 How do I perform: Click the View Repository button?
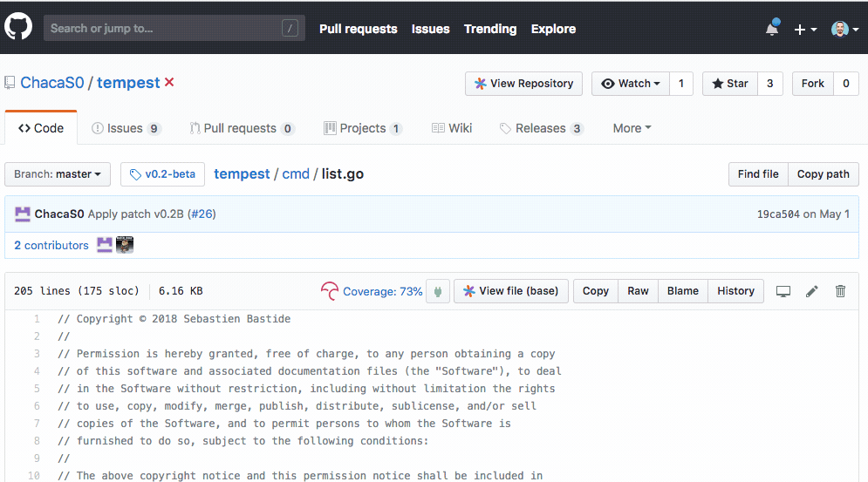[x=523, y=84]
